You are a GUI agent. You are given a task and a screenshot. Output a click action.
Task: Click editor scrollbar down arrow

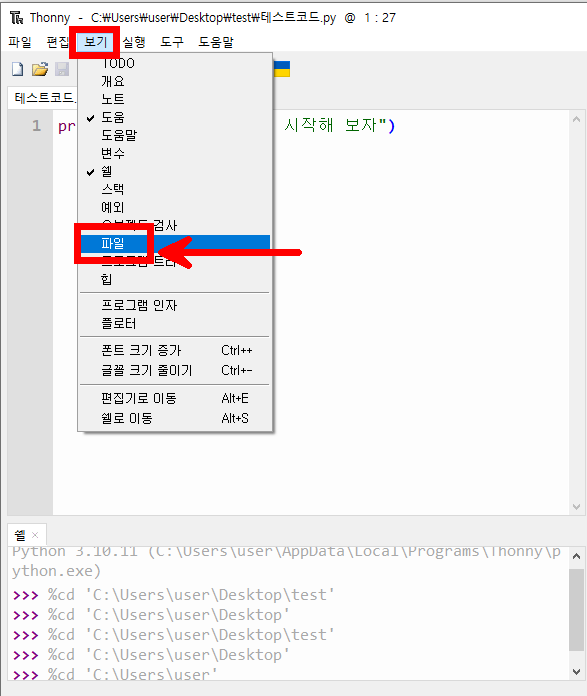pos(576,506)
